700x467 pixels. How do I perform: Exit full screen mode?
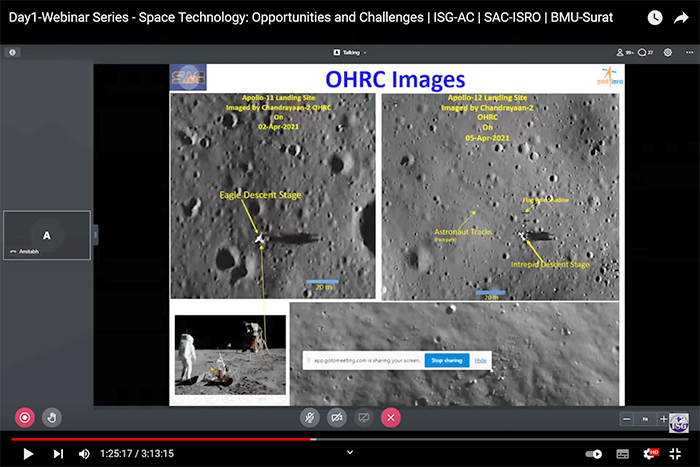[x=678, y=453]
